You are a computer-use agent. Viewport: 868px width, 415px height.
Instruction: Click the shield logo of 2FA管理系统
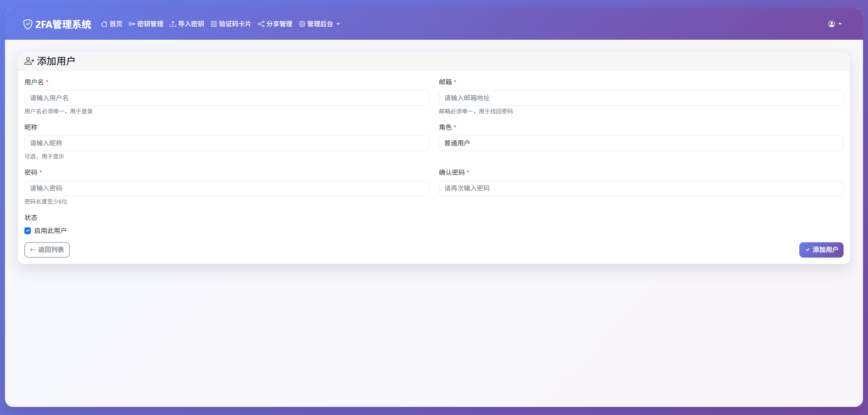[28, 23]
